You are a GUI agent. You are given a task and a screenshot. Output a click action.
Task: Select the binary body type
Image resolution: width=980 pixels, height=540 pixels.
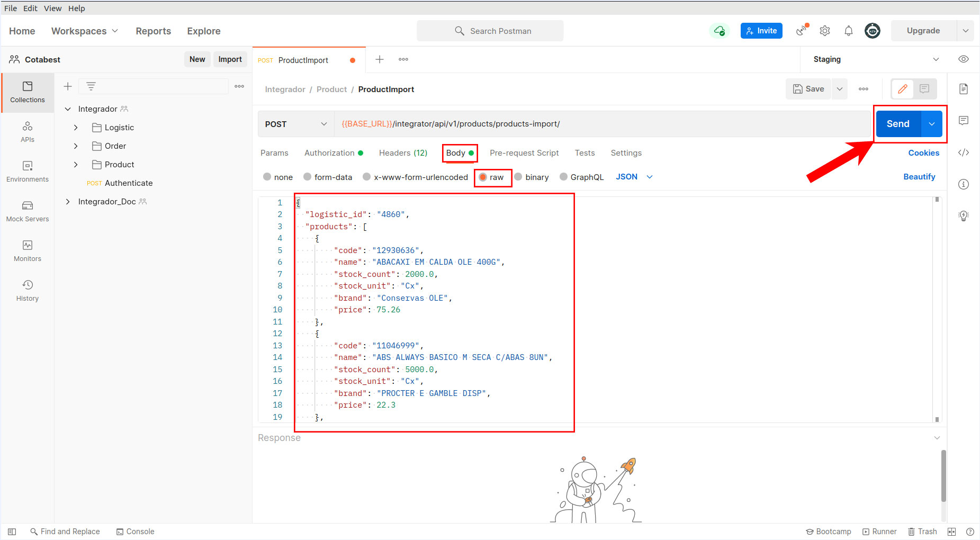(x=518, y=177)
